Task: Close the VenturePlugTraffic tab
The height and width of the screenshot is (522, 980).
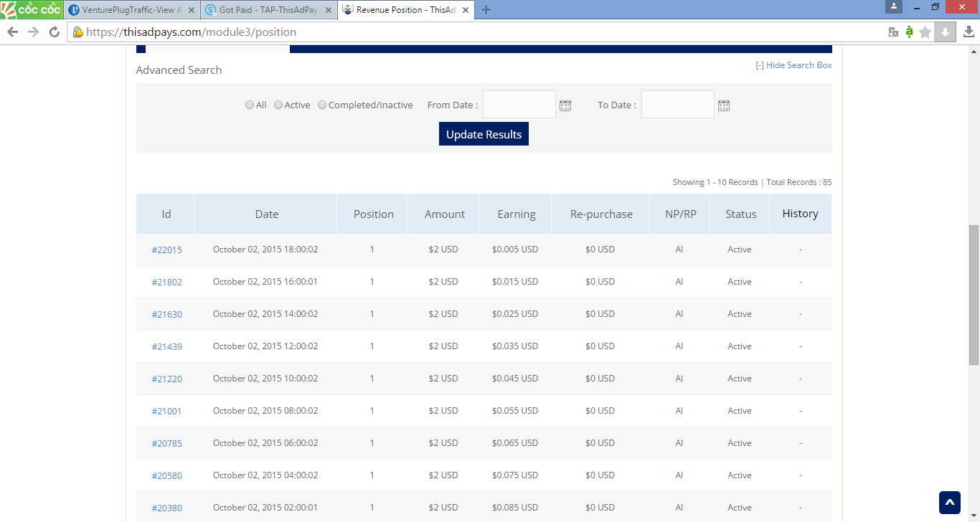Action: (x=192, y=10)
